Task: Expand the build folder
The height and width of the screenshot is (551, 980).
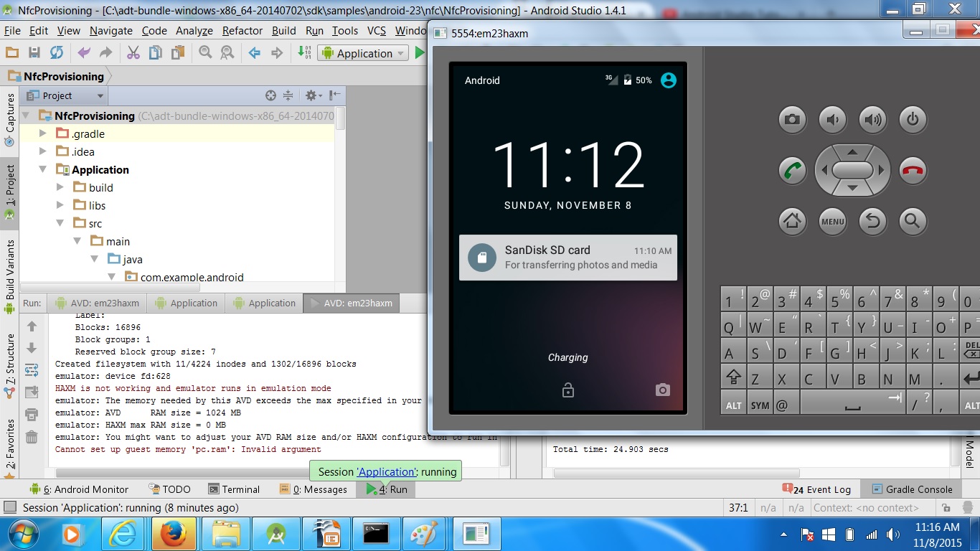Action: (x=60, y=187)
